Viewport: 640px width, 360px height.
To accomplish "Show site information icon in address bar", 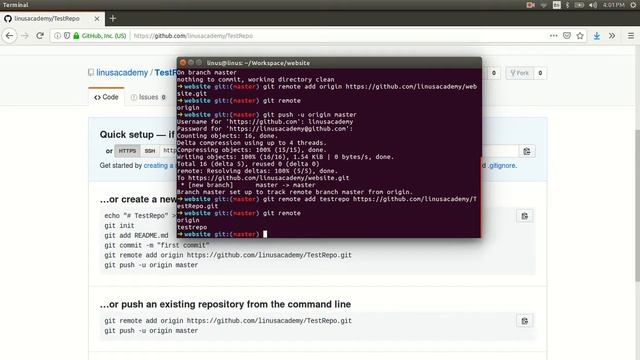I will click(58, 36).
